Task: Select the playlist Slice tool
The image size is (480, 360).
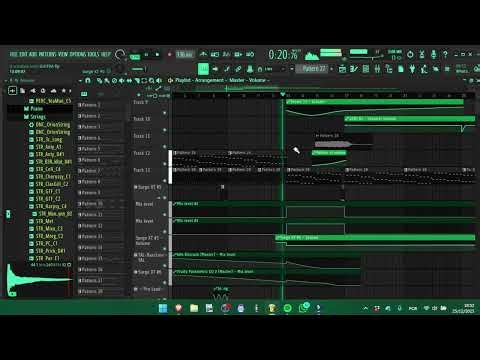Action: coord(137,81)
